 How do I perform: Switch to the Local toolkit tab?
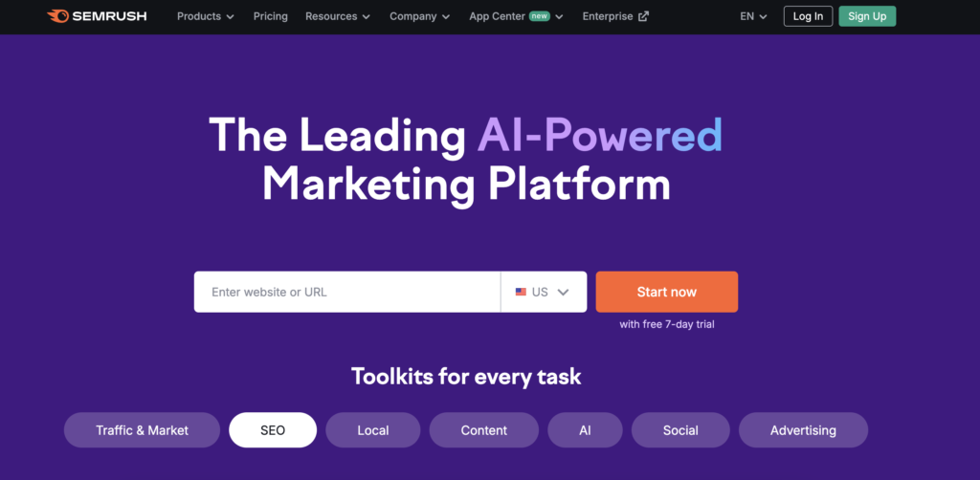pos(373,430)
